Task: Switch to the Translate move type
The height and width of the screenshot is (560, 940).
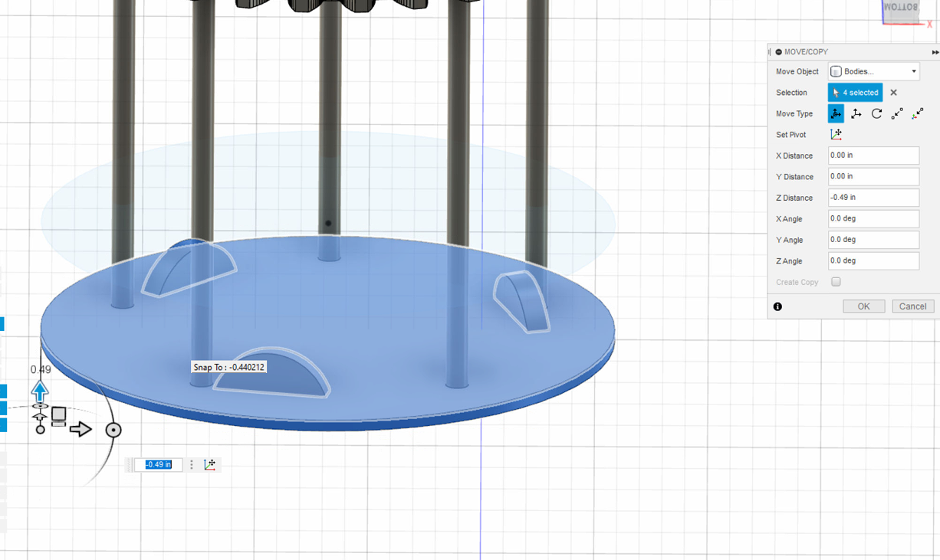Action: (x=856, y=113)
